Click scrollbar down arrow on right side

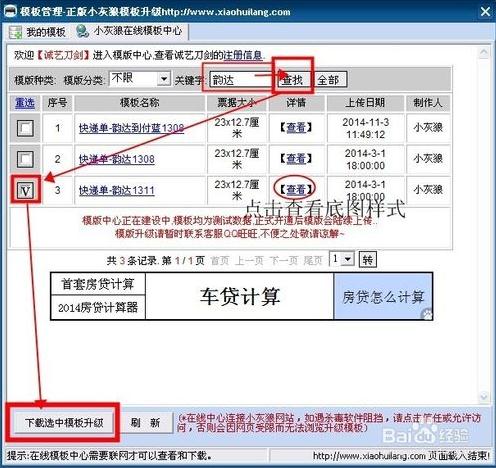(x=484, y=396)
